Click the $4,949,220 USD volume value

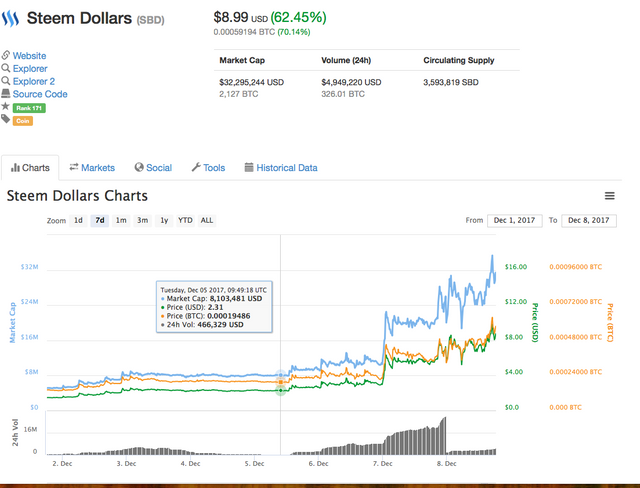point(351,82)
